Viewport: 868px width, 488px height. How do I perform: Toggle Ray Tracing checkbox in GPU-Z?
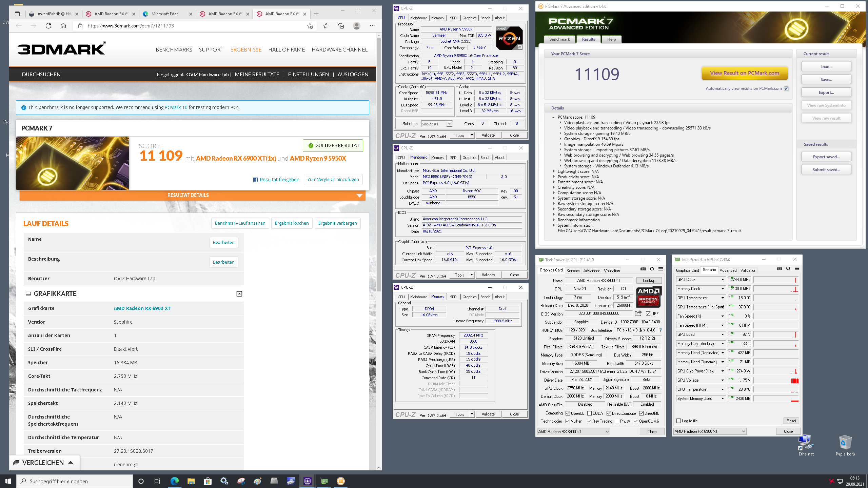pyautogui.click(x=589, y=421)
